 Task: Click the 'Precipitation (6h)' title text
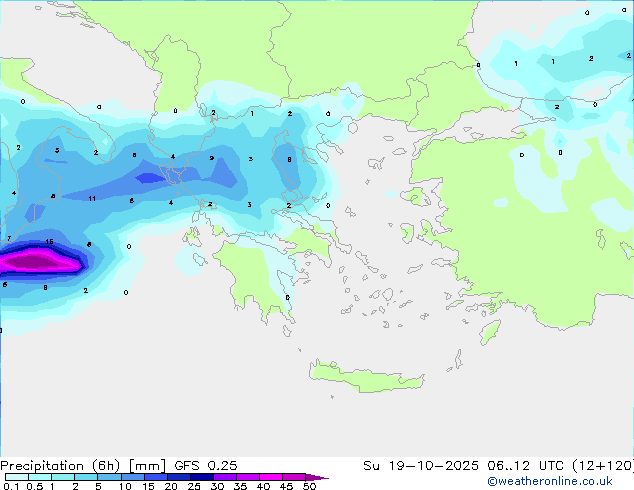[60, 466]
